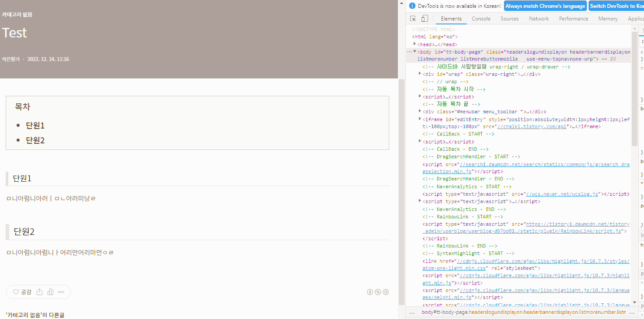Click the web page vertical scrollbar

click(402, 192)
